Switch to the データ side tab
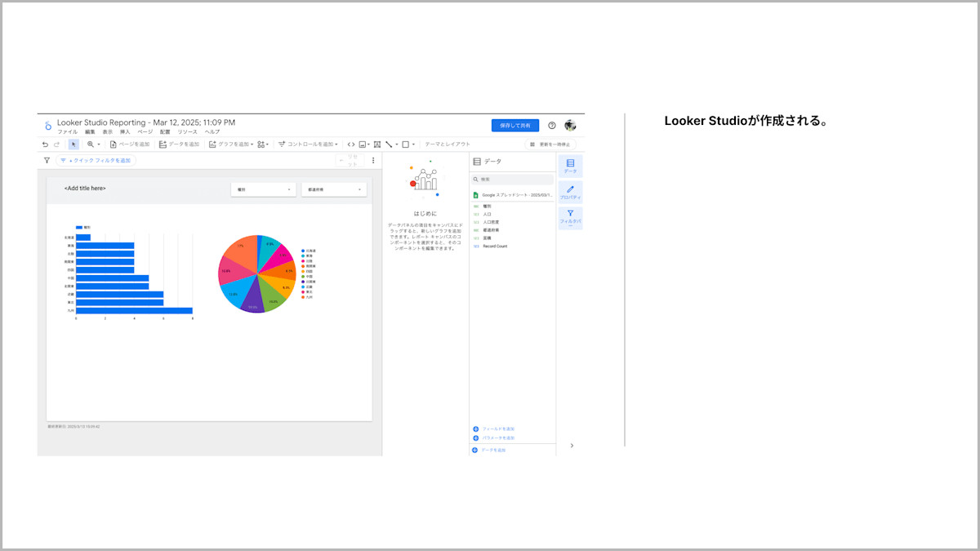The height and width of the screenshot is (551, 980). (x=570, y=166)
